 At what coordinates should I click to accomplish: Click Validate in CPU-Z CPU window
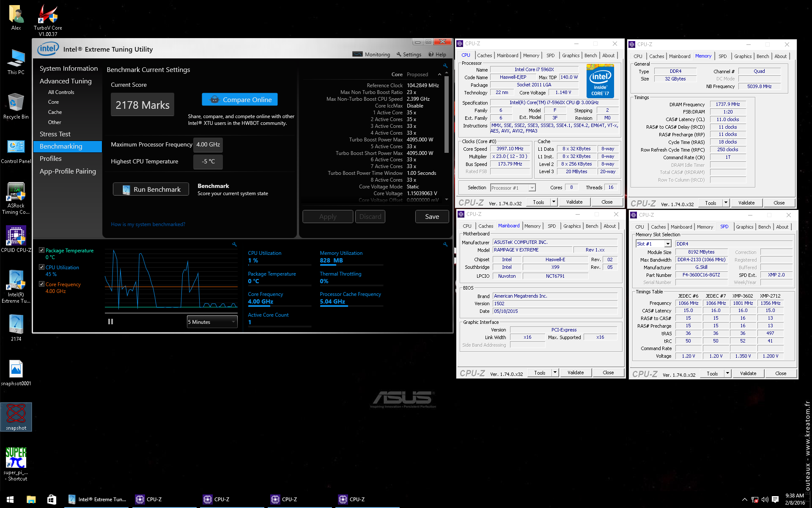(x=574, y=202)
